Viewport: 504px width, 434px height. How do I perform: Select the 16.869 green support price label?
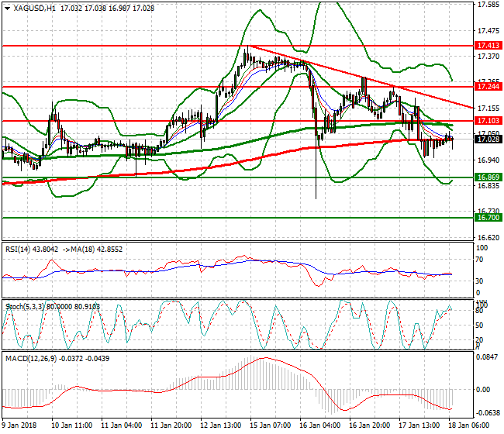point(488,177)
